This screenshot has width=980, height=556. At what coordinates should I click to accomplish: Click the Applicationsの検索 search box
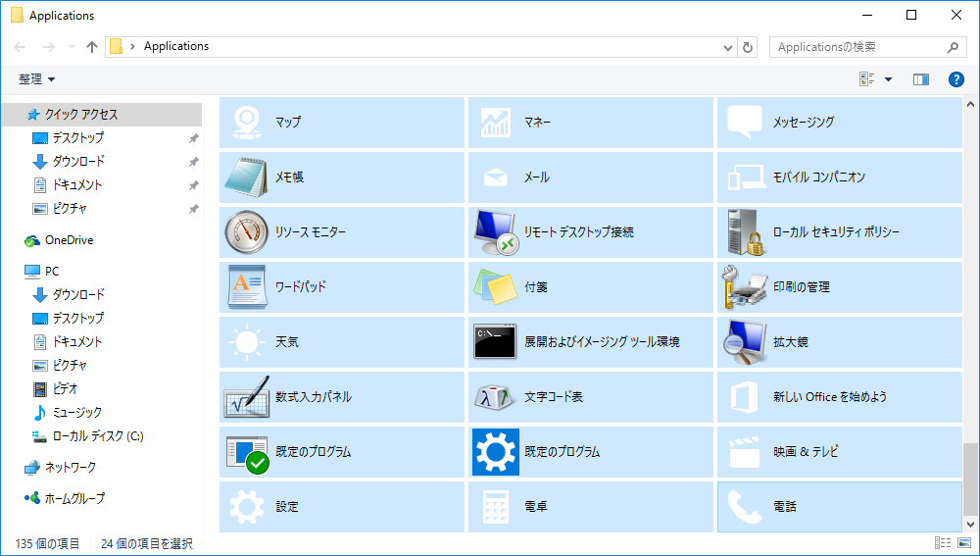[x=857, y=47]
